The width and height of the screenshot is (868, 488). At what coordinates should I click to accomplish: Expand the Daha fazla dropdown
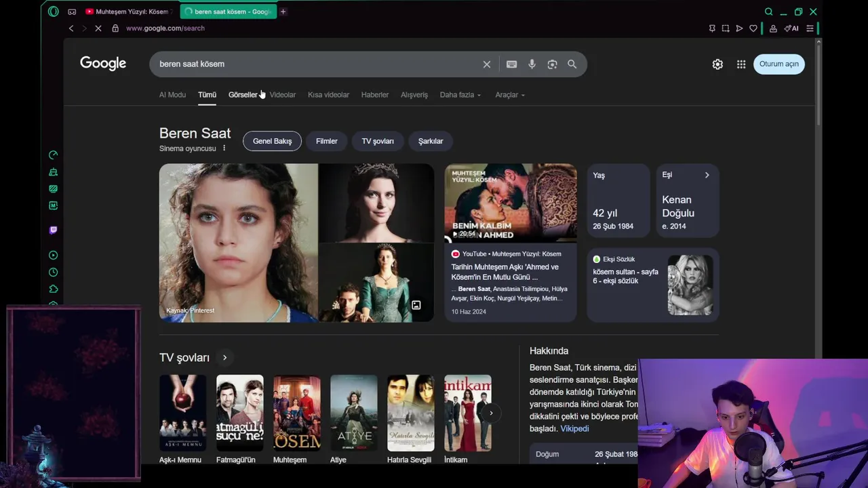(x=460, y=95)
